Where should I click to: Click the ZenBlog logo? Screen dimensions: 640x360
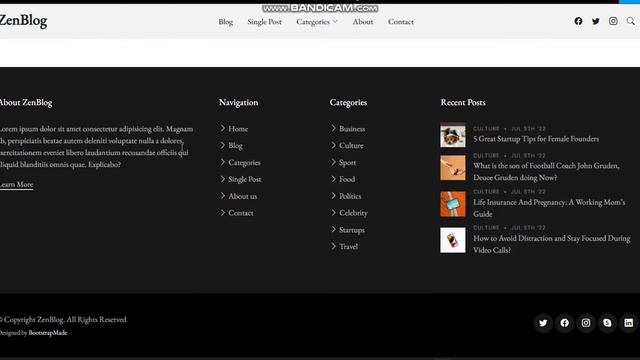tap(23, 20)
